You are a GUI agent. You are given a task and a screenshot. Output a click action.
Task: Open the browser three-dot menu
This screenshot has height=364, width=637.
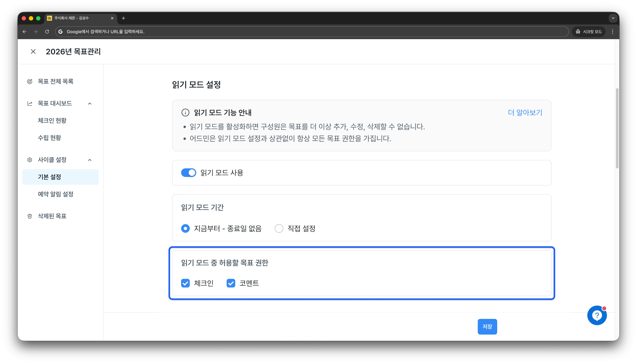click(613, 31)
